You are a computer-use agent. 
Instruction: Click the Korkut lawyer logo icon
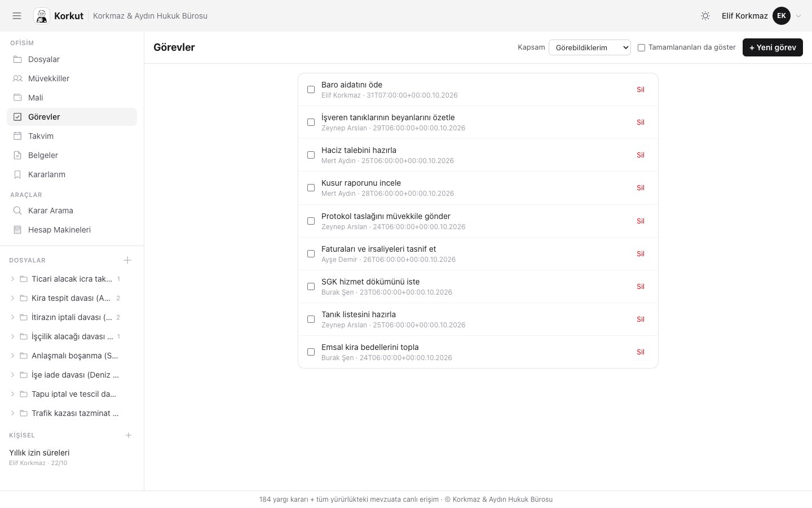pos(42,16)
